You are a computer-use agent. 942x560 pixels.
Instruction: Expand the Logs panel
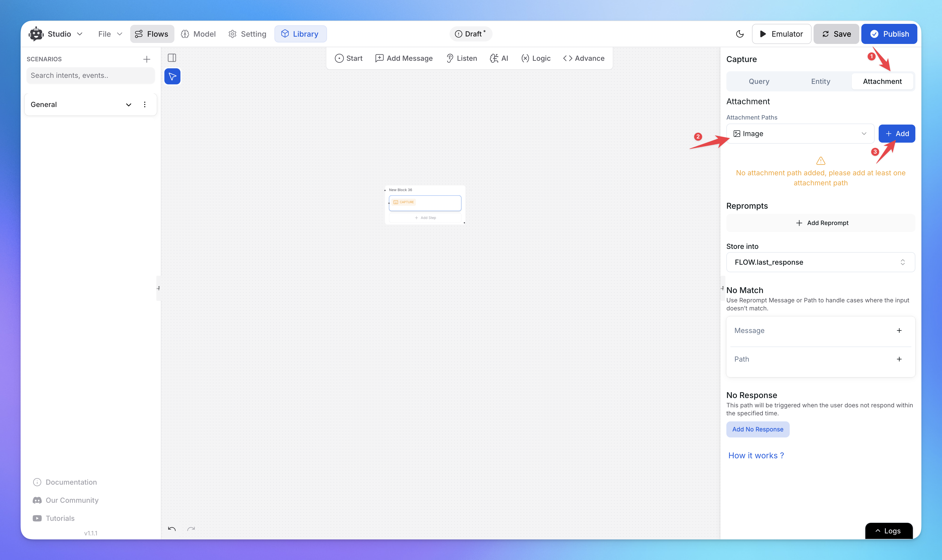click(889, 531)
